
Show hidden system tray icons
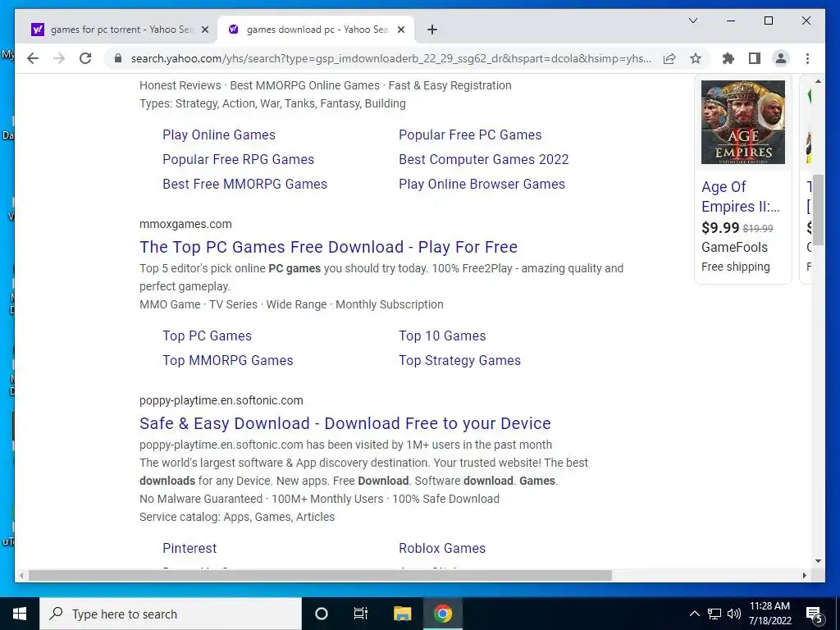click(x=694, y=614)
